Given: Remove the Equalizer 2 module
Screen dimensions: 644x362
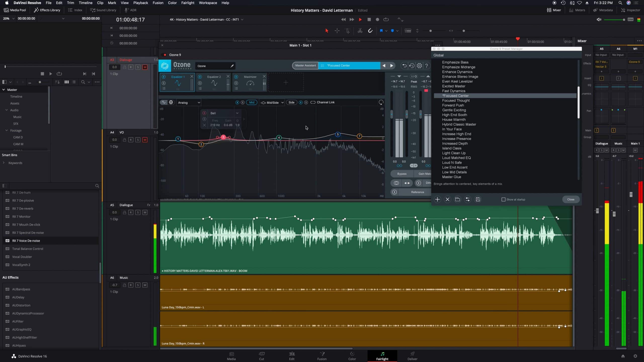Looking at the screenshot, I should (228, 76).
